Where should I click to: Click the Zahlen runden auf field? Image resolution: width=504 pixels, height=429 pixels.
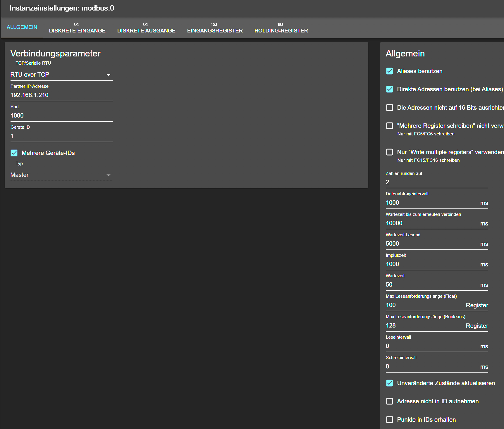coord(437,182)
